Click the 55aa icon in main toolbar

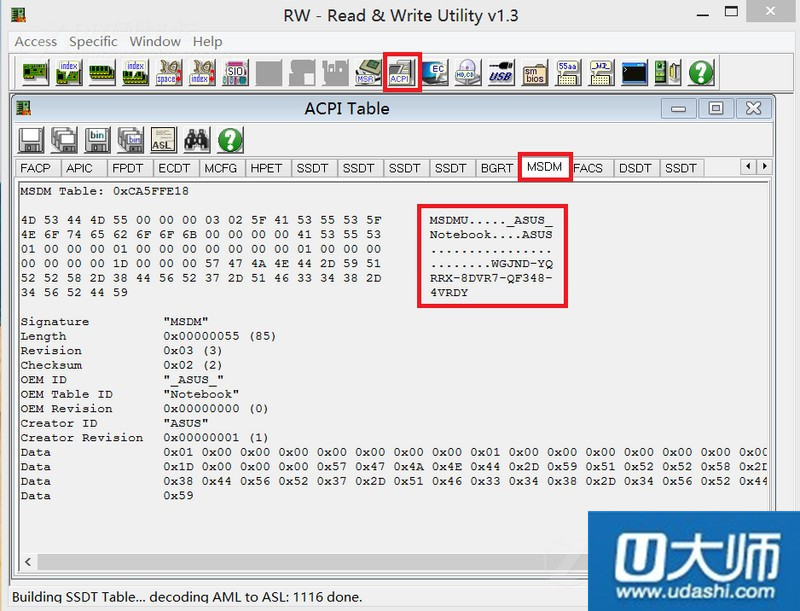pos(568,72)
